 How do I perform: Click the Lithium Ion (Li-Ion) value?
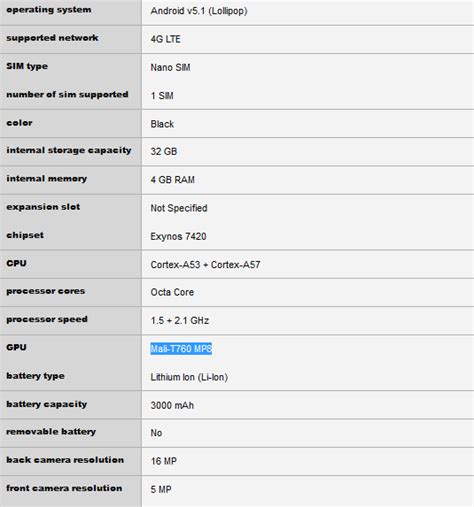[x=189, y=377]
